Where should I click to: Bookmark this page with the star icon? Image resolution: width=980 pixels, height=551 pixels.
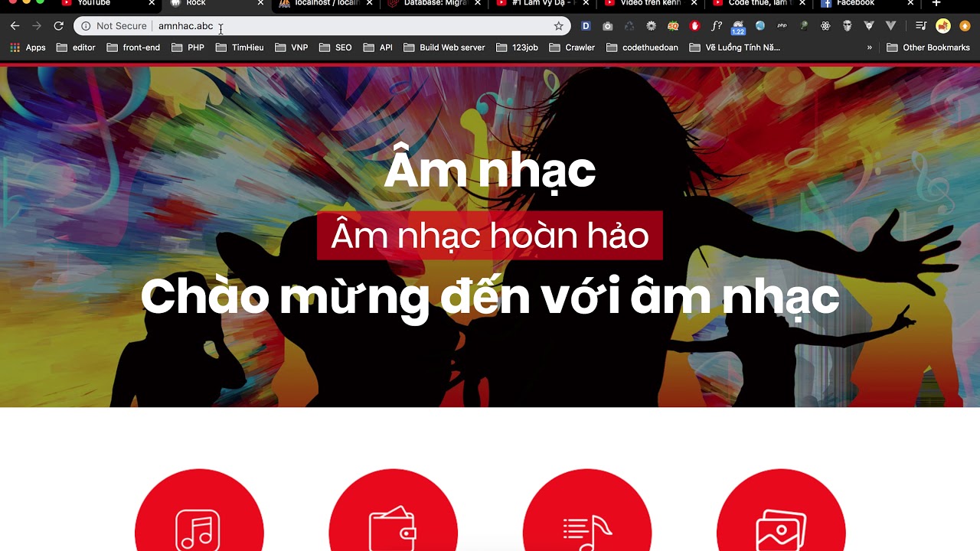point(559,26)
